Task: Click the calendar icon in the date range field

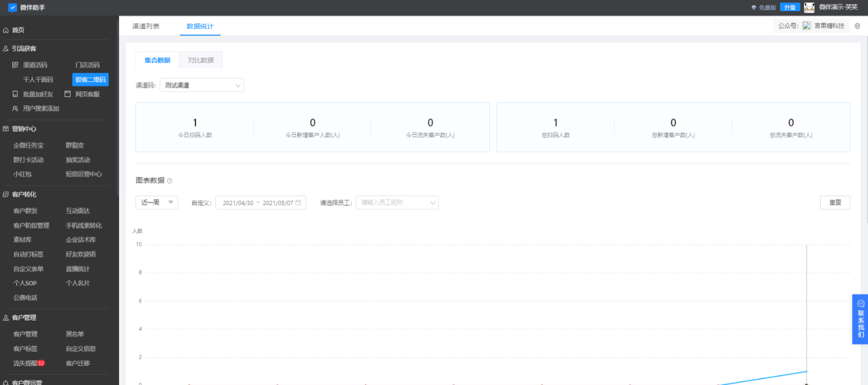Action: point(298,203)
